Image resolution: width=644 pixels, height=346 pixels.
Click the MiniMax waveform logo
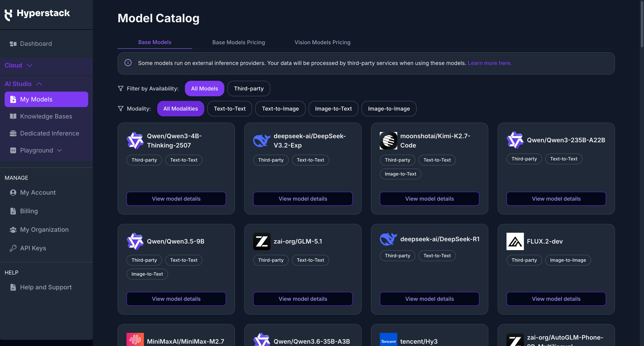click(x=135, y=339)
